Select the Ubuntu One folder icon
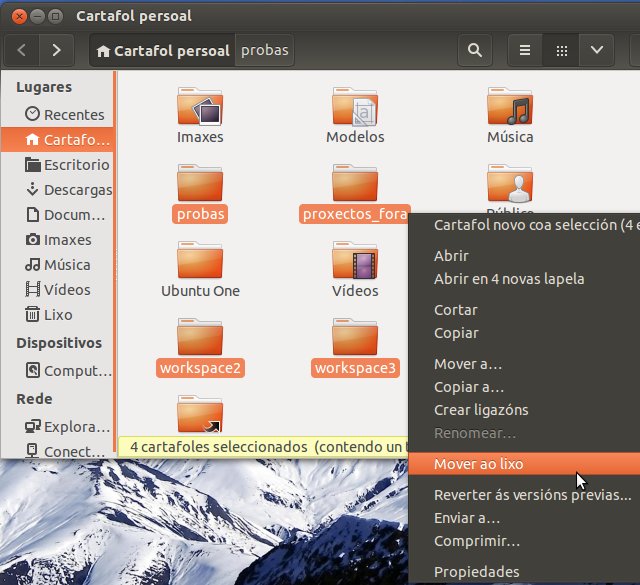Viewport: 640px width, 585px height. coord(200,260)
